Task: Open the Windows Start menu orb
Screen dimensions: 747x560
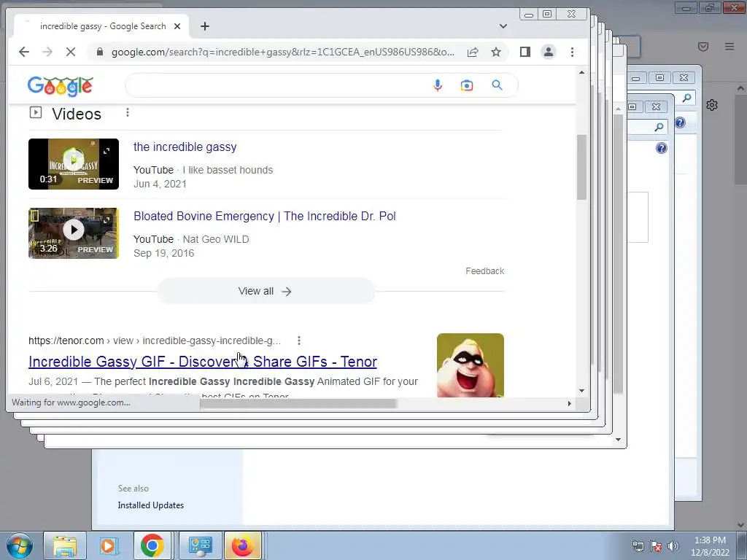Action: (x=19, y=545)
